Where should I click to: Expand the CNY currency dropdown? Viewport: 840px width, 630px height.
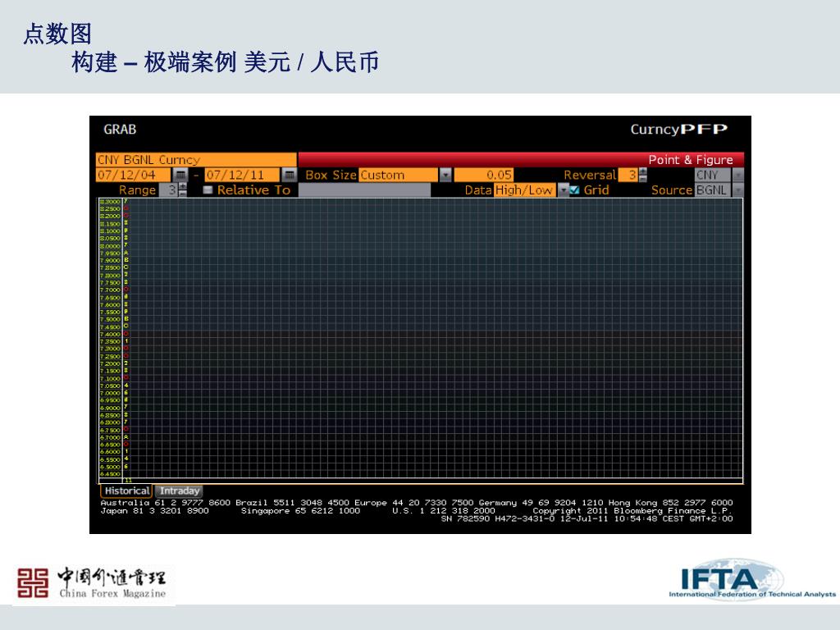(737, 175)
